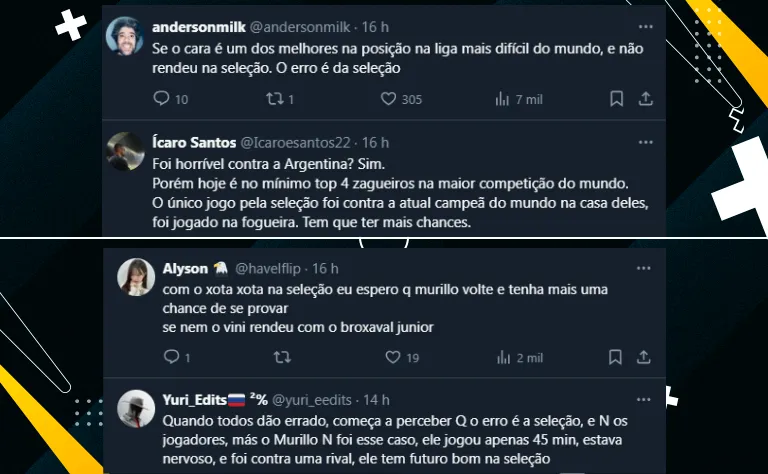Image resolution: width=768 pixels, height=474 pixels.
Task: Open more options on Yuri_Edits' tweet
Action: [x=646, y=400]
